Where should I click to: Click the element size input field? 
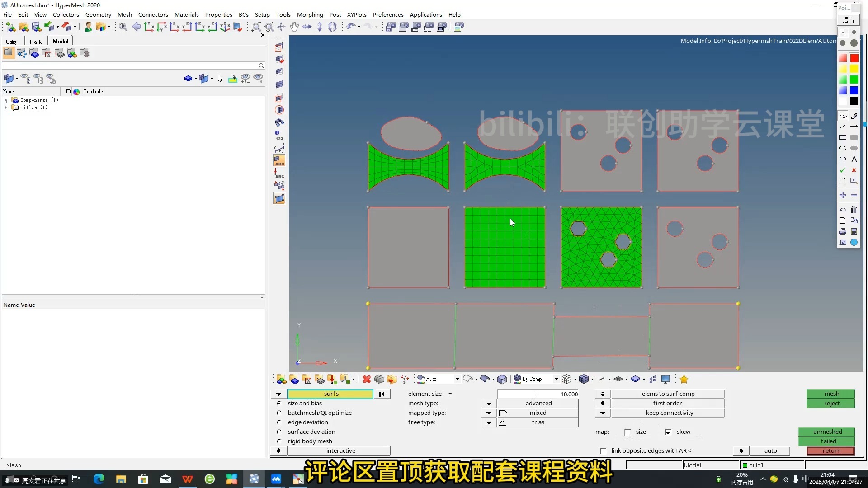click(538, 394)
